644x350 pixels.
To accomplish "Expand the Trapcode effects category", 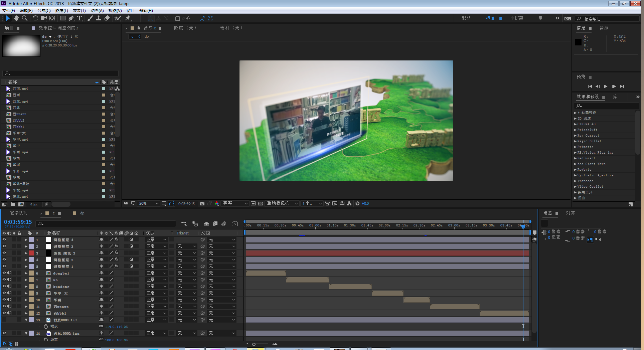I will point(575,181).
